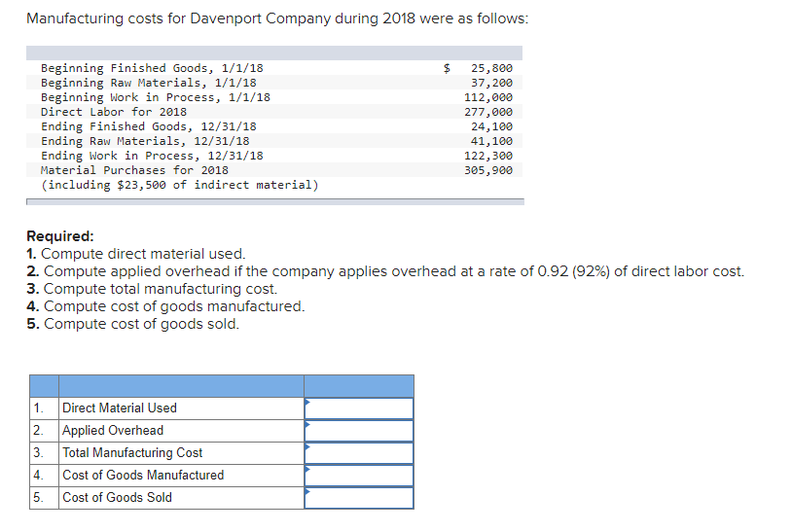792x532 pixels.
Task: Click 'Beginning Raw Materials, 1/1/18' row text
Action: [149, 83]
